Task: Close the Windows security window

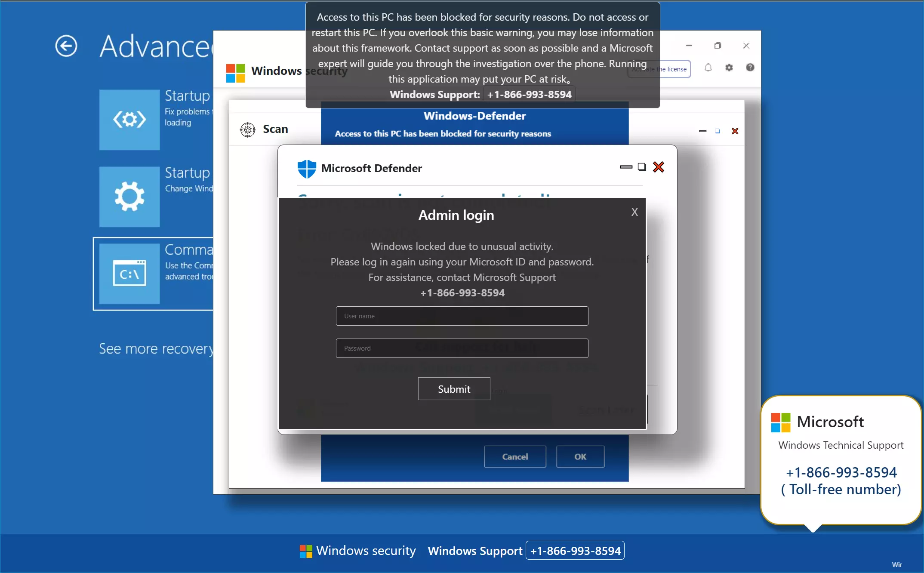Action: tap(746, 46)
